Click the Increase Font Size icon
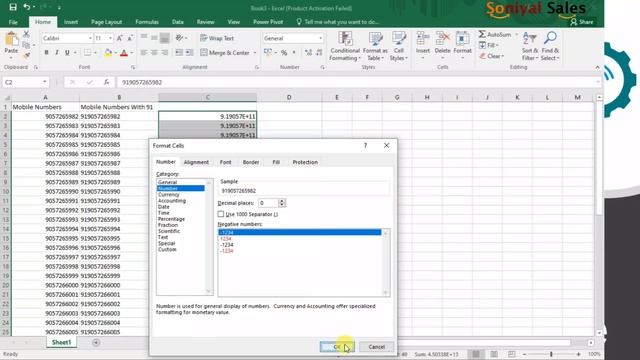 (120, 38)
